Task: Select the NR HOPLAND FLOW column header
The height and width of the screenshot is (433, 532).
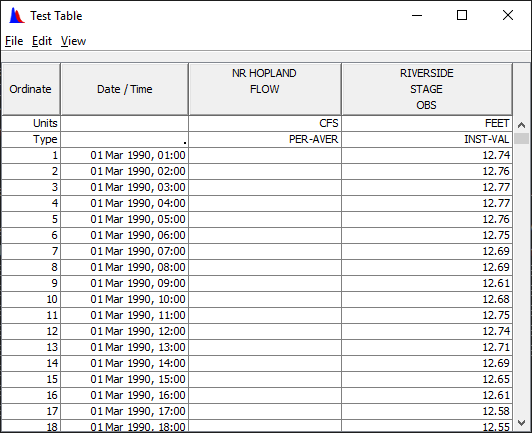Action: tap(265, 89)
